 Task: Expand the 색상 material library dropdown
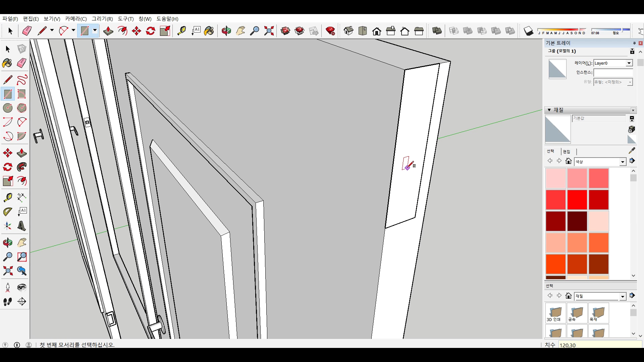tap(623, 162)
